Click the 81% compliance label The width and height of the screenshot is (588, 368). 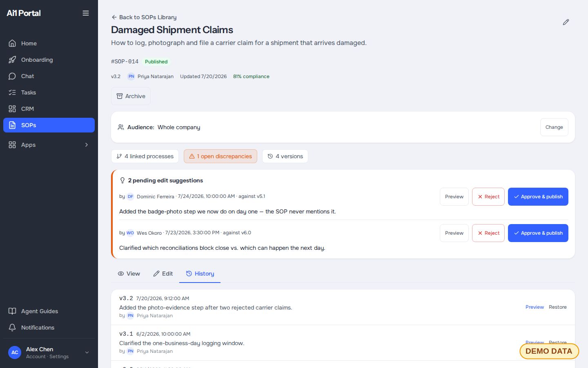click(x=251, y=76)
